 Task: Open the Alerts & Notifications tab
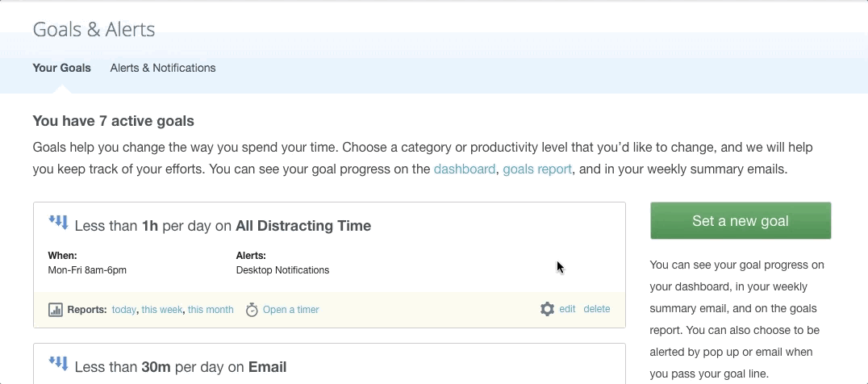click(x=163, y=68)
